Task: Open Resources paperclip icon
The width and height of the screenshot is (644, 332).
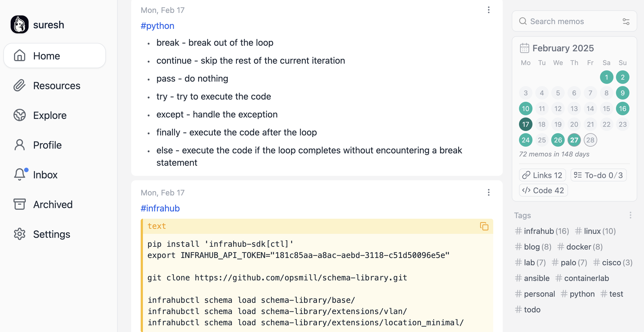Action: coord(20,85)
